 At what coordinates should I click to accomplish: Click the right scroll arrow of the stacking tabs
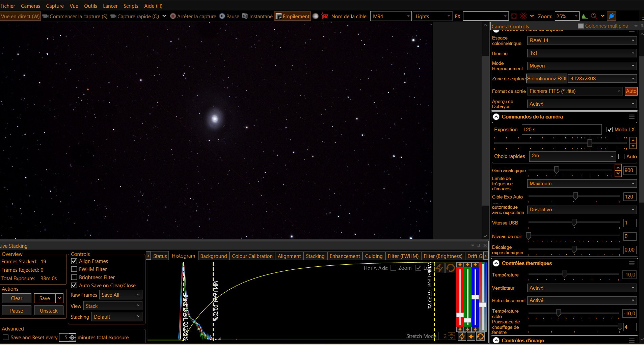click(485, 256)
